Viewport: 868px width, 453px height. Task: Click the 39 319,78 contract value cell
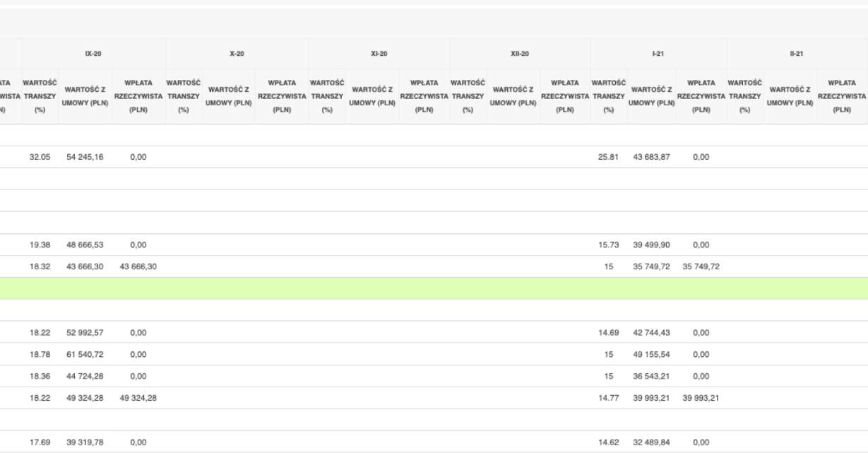85,442
